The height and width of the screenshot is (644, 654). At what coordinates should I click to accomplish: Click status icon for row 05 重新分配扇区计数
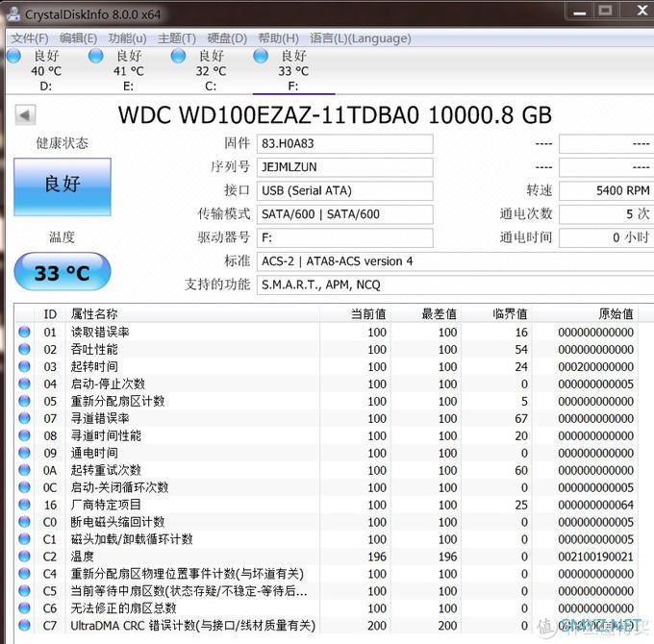[25, 401]
